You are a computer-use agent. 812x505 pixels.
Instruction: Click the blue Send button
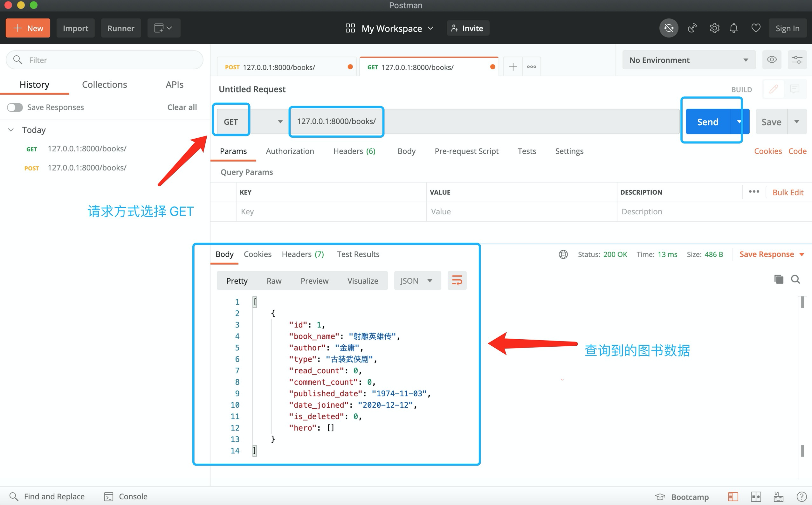(707, 121)
